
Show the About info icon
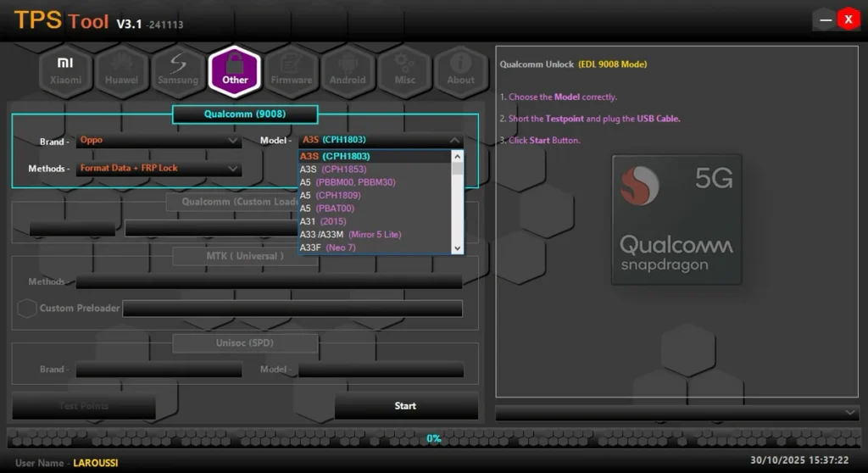click(460, 70)
